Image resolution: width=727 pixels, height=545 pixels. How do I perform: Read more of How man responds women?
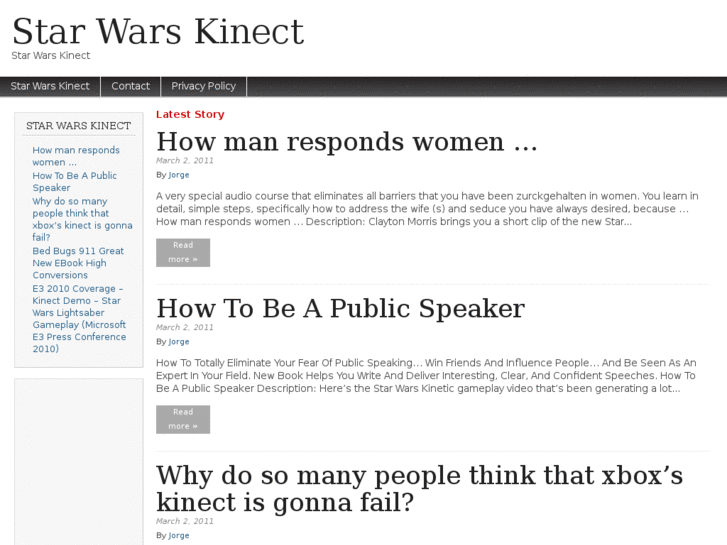(183, 253)
